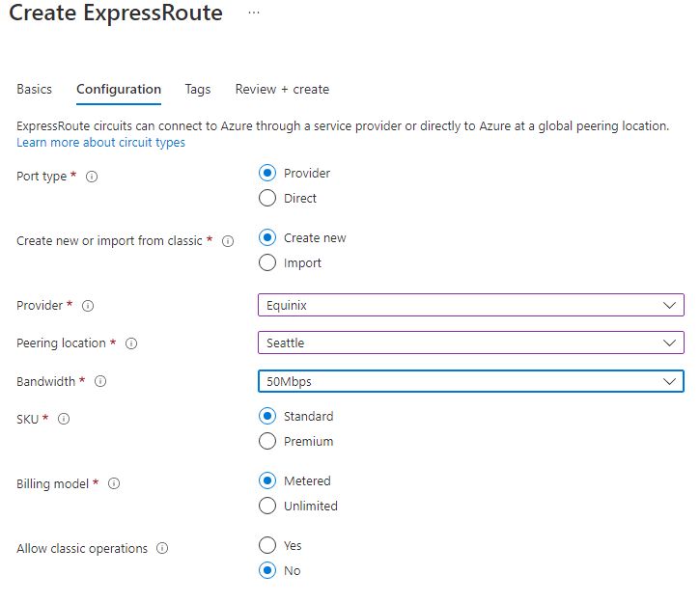The height and width of the screenshot is (603, 700).
Task: Click the SKU field label
Action: (28, 420)
